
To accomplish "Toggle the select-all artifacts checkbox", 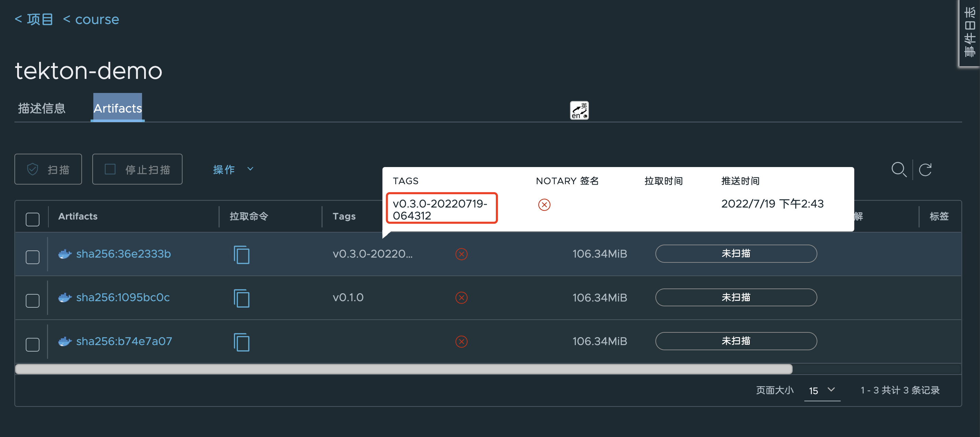I will [32, 219].
